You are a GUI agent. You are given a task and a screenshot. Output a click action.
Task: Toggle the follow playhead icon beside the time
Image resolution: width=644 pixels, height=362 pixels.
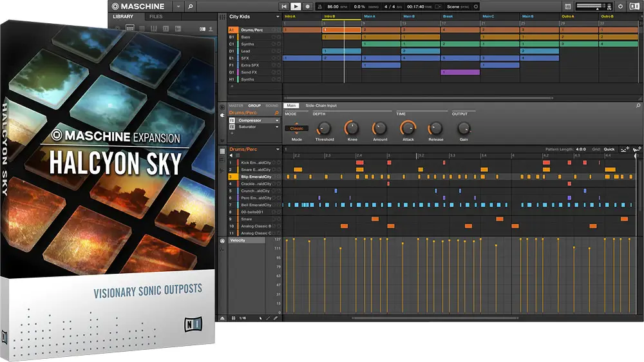click(x=438, y=6)
